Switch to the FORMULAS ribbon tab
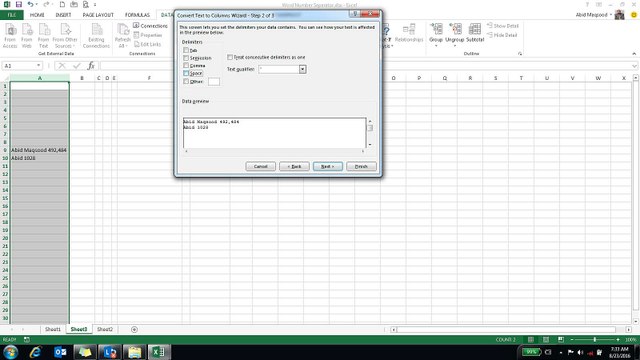 [137, 15]
